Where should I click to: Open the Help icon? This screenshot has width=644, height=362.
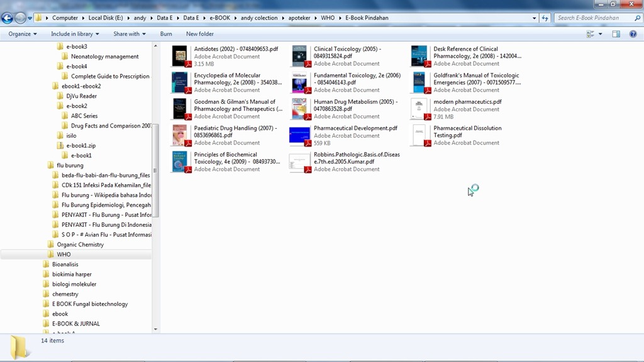tap(633, 34)
